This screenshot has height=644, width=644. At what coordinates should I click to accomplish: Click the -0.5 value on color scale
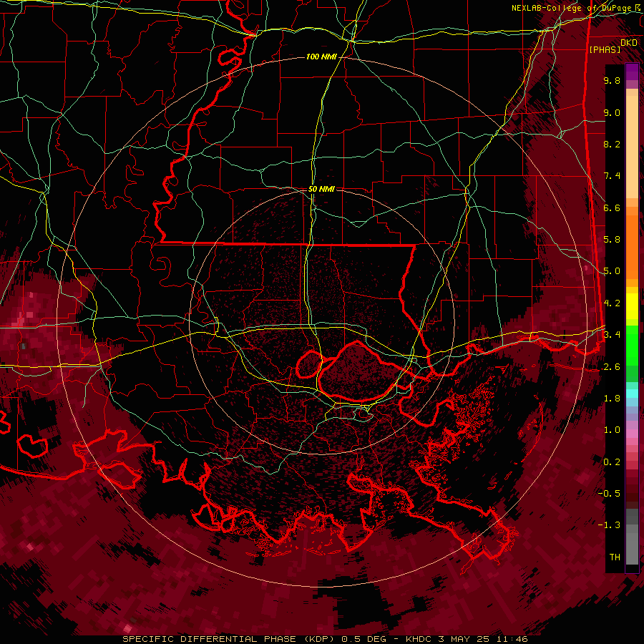[610, 494]
